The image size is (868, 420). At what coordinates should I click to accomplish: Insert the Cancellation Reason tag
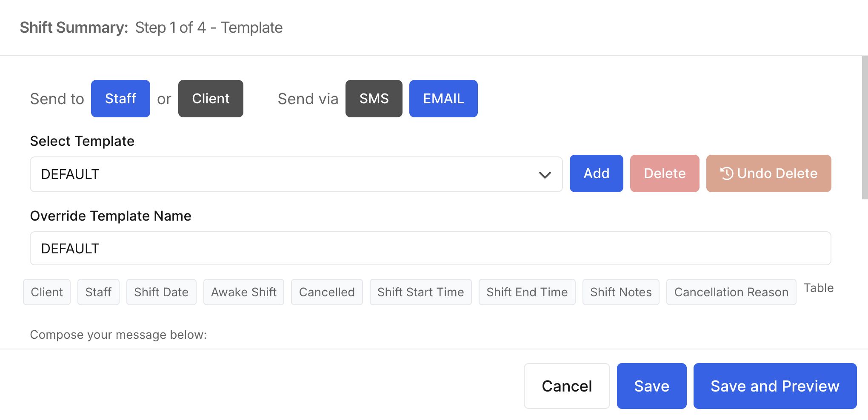(x=731, y=292)
